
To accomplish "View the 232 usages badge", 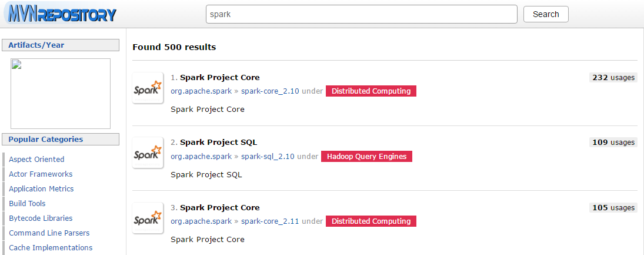I will pos(613,77).
